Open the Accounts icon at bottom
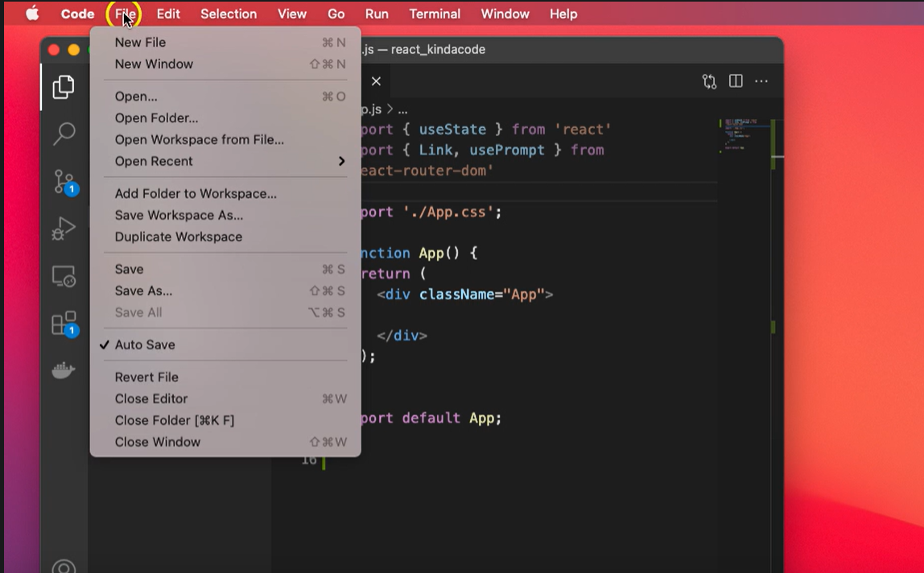Image resolution: width=924 pixels, height=573 pixels. [x=64, y=566]
